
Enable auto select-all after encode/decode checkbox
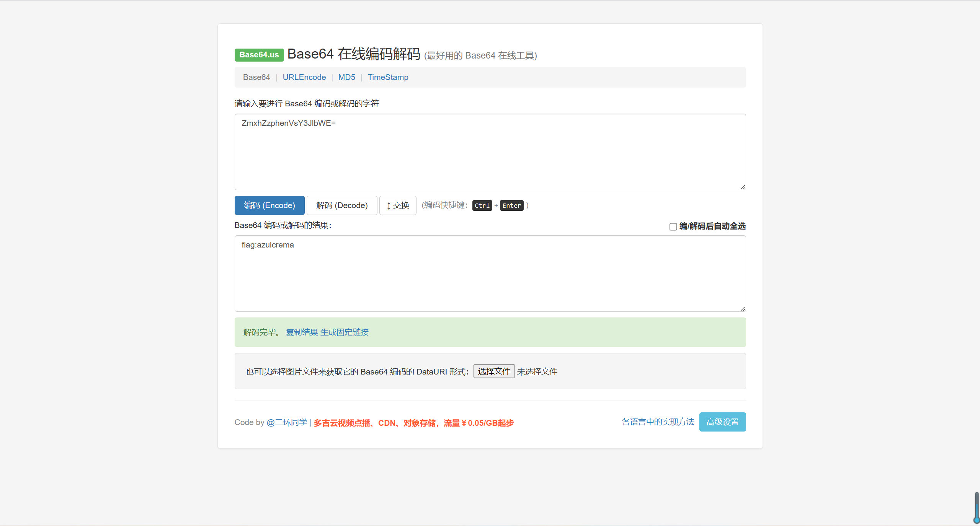click(x=673, y=226)
